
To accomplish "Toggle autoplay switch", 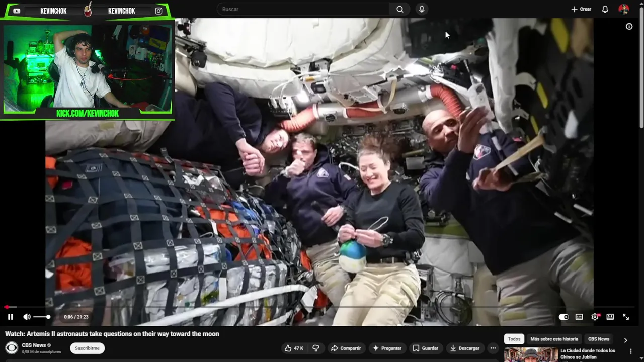I will [563, 317].
